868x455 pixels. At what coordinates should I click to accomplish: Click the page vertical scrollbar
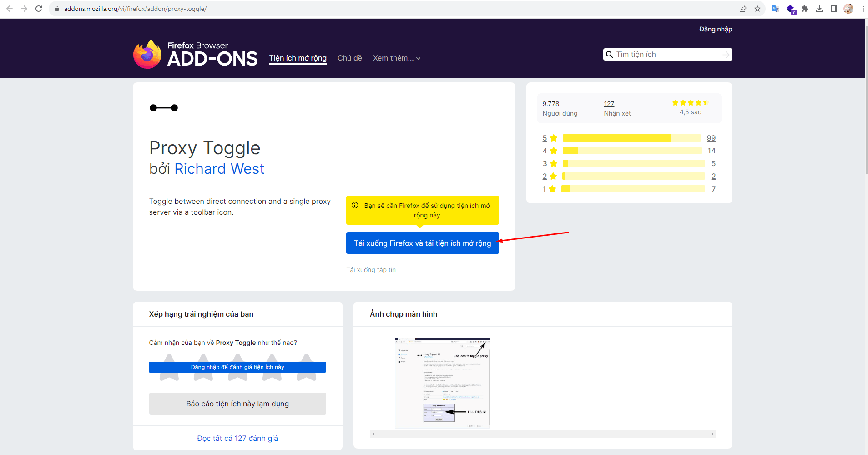(867, 100)
